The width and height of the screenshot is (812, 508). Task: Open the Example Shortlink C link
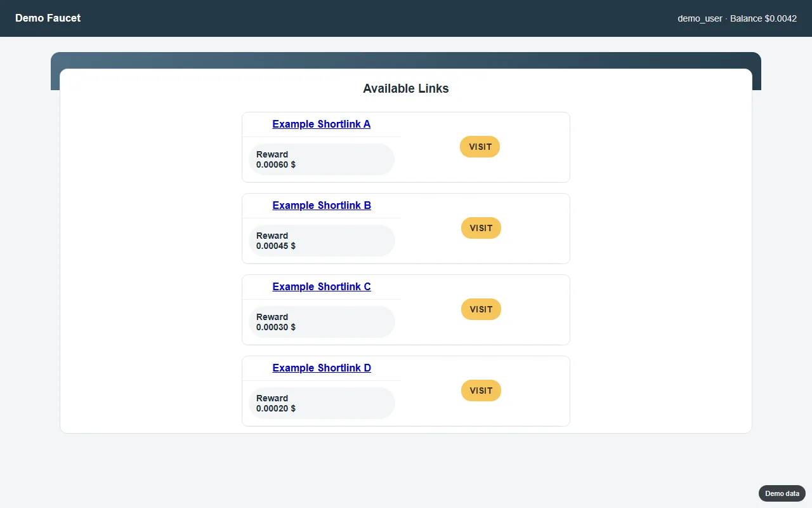tap(322, 287)
